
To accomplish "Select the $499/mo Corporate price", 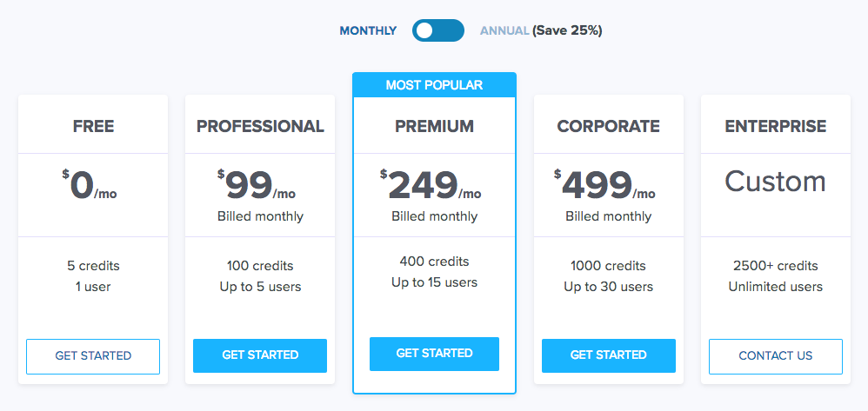I will [x=605, y=185].
